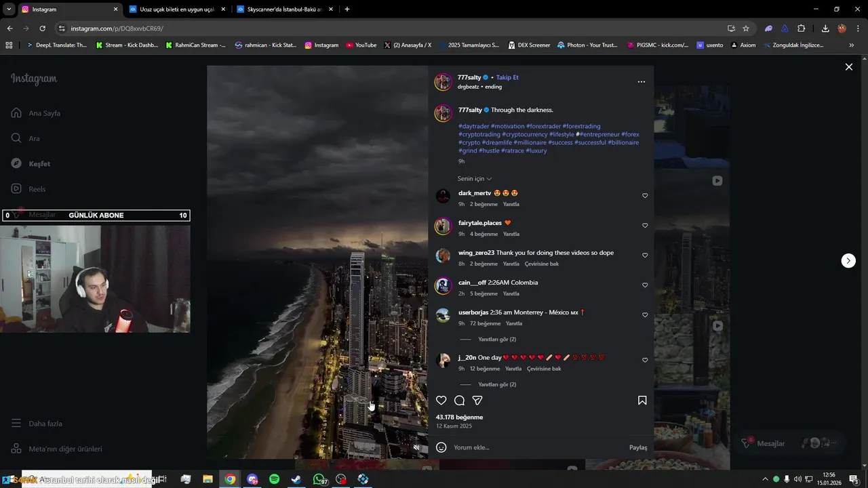Show hidden system tray icons
Image resolution: width=868 pixels, height=488 pixels.
coord(765,479)
